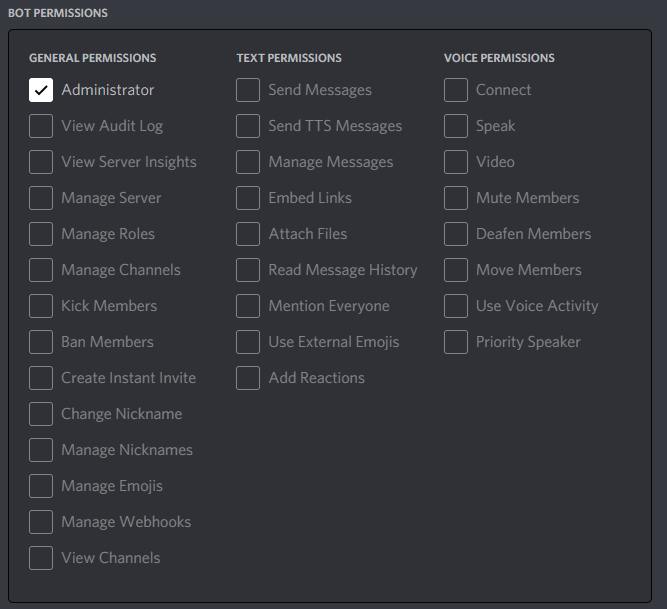This screenshot has width=667, height=609.
Task: Check the Speak permission box
Action: pyautogui.click(x=456, y=126)
